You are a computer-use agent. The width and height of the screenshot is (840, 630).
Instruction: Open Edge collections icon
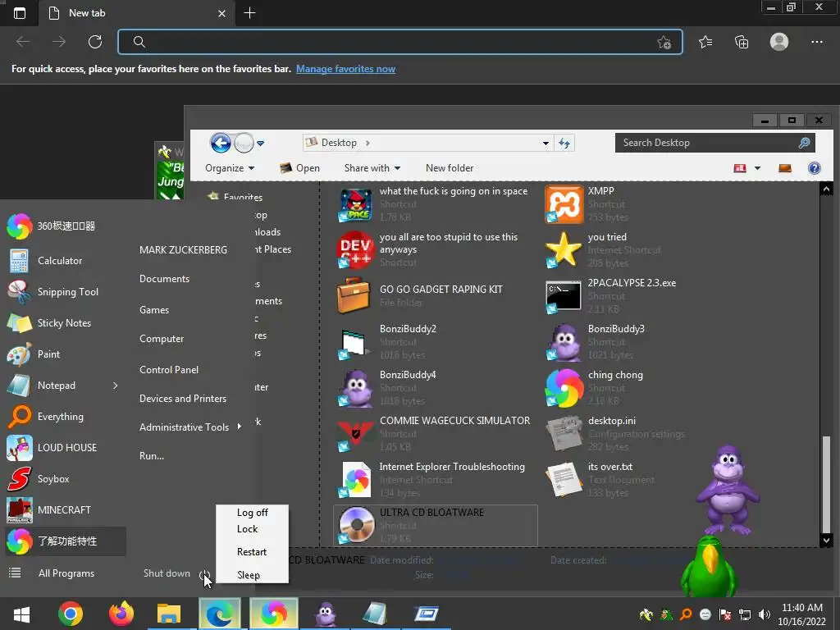[x=742, y=42]
